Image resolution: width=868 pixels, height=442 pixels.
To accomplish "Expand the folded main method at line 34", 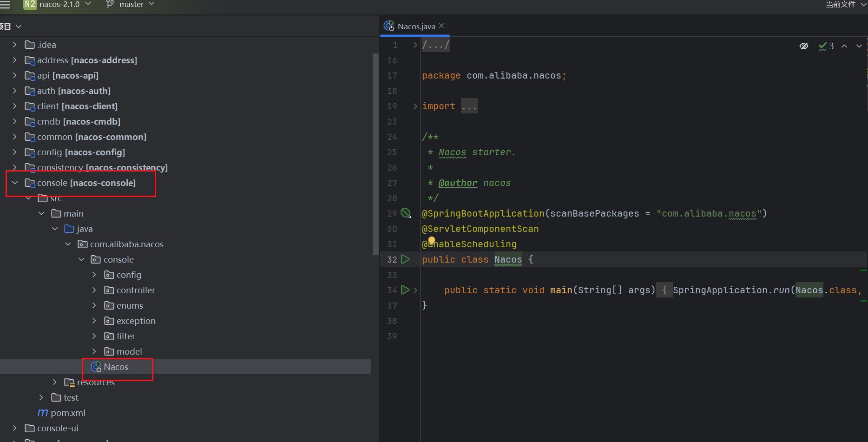I will pos(415,290).
